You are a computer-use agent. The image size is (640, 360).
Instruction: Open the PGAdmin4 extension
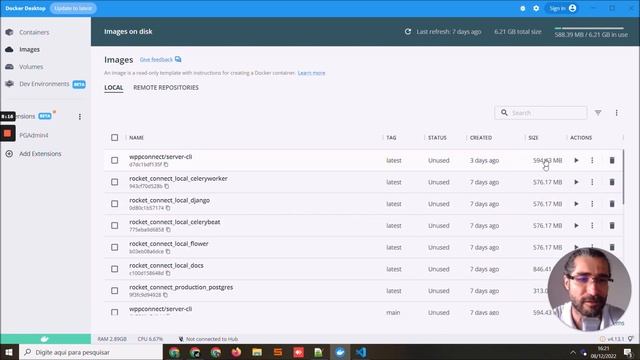tap(33, 135)
